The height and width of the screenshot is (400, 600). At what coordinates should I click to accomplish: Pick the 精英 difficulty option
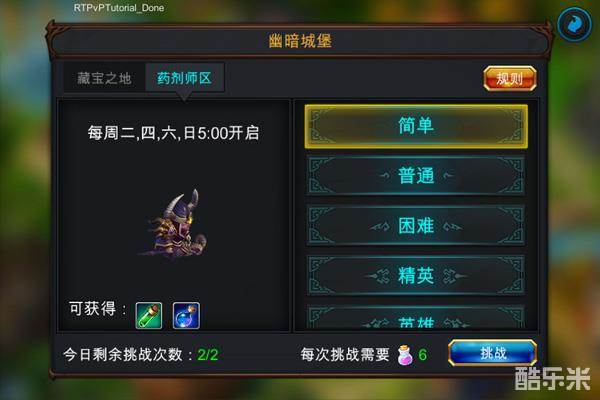(416, 275)
